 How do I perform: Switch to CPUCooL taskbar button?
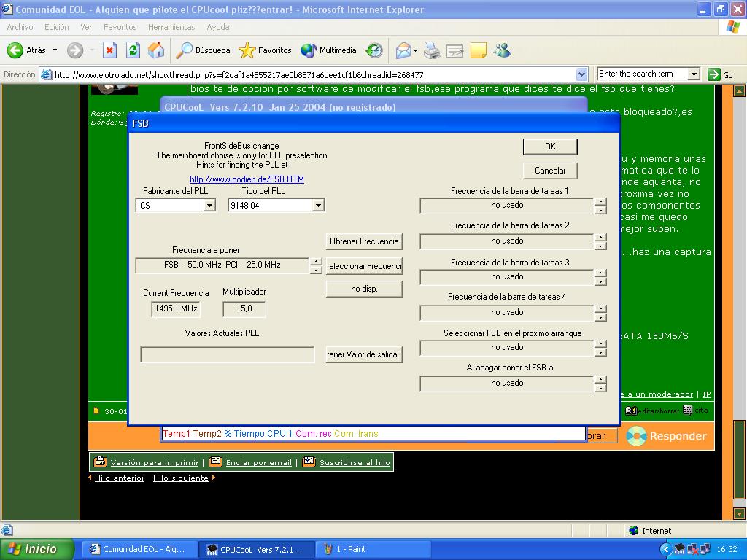point(256,549)
